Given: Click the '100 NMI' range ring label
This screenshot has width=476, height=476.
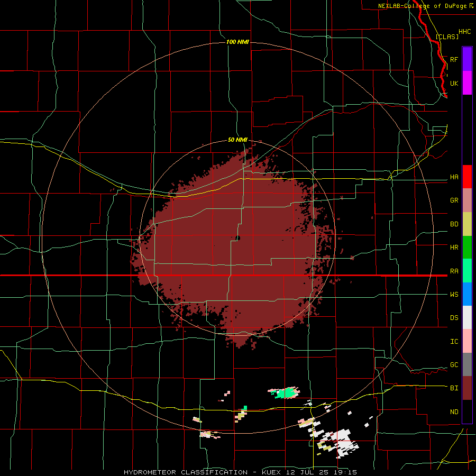Looking at the screenshot, I should pyautogui.click(x=237, y=42).
